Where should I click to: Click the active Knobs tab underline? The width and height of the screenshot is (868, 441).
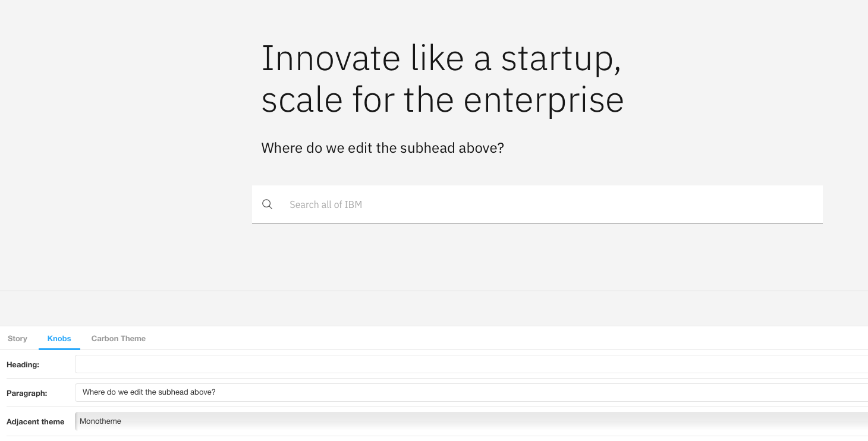pos(59,348)
